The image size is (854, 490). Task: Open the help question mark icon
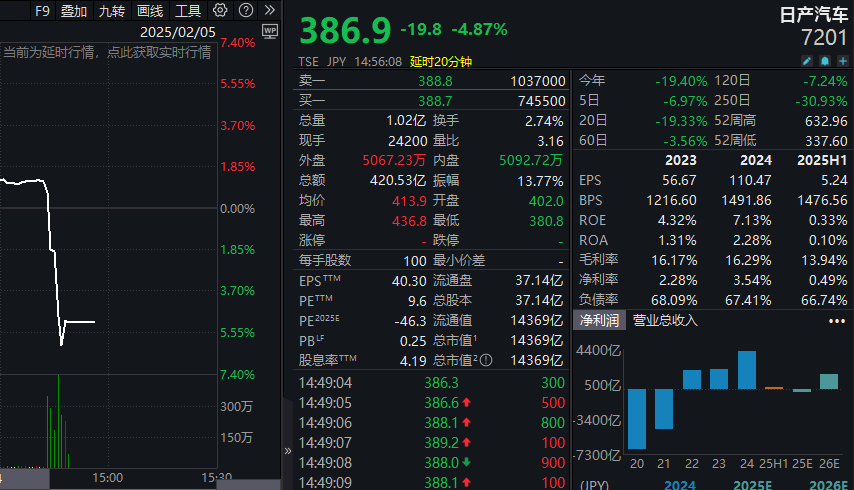pos(246,10)
